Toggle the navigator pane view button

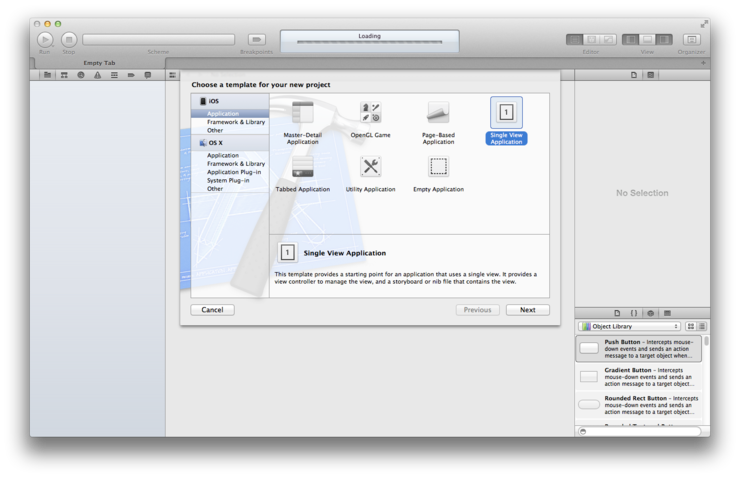[630, 40]
